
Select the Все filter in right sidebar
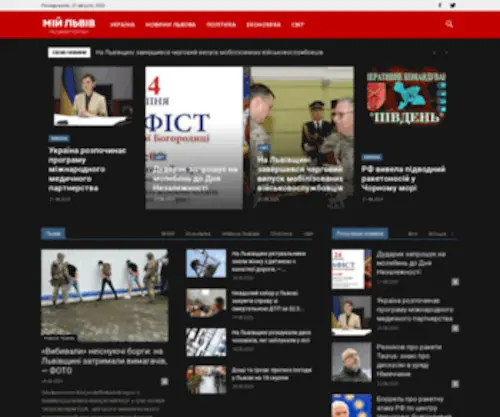tap(413, 234)
